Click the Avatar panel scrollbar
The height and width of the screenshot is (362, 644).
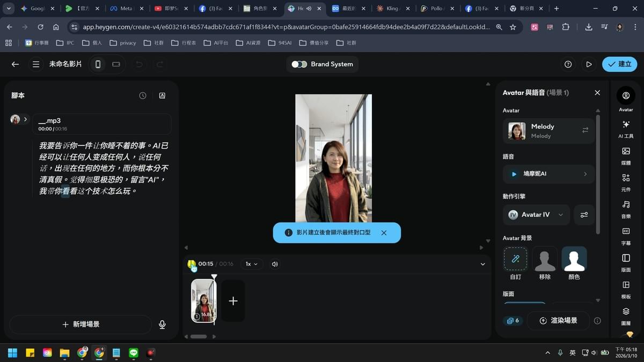click(598, 174)
